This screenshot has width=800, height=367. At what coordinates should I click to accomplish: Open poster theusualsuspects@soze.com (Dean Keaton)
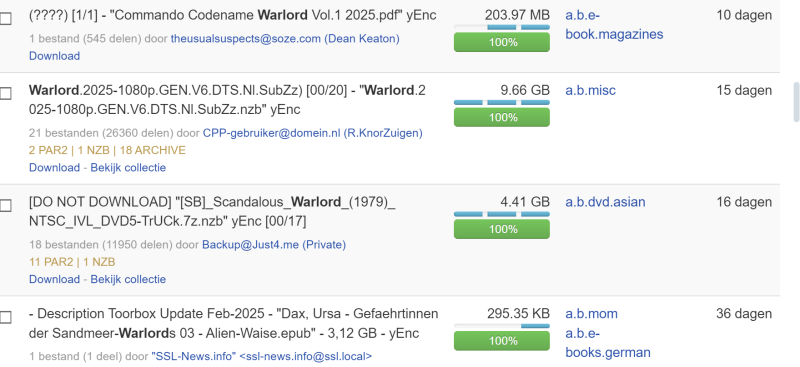click(x=285, y=38)
